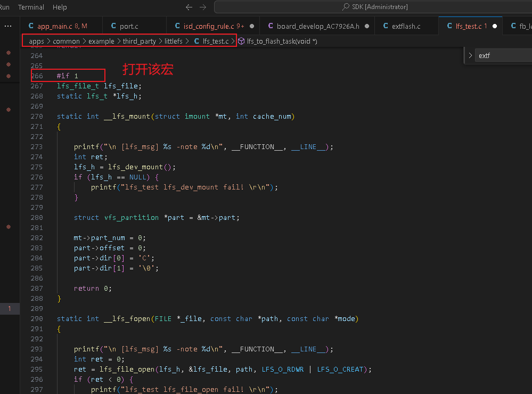Viewport: 532px width, 394px height.
Task: Switch to the extflash.c tab
Action: [x=406, y=26]
